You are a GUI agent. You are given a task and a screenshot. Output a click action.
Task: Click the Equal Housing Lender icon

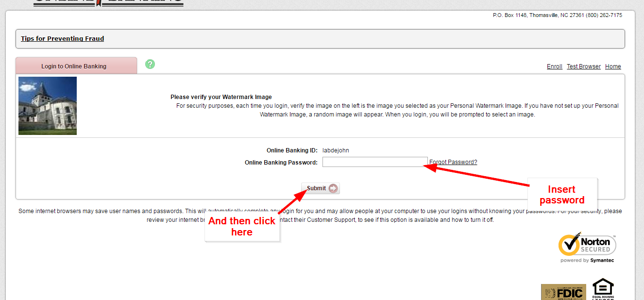(x=603, y=289)
